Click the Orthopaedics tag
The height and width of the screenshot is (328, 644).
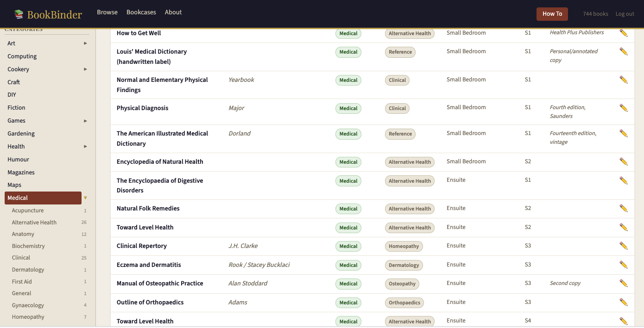404,303
